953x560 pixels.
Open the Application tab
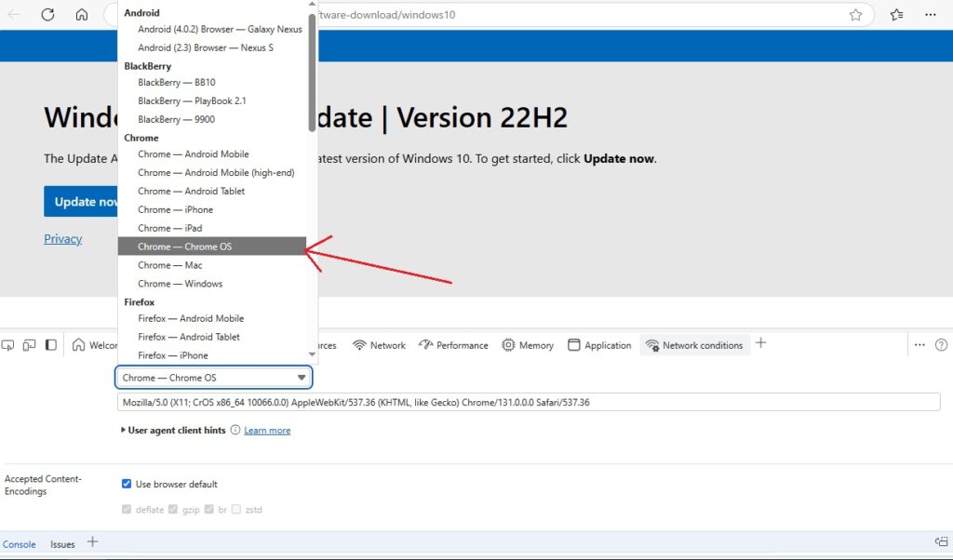click(599, 345)
